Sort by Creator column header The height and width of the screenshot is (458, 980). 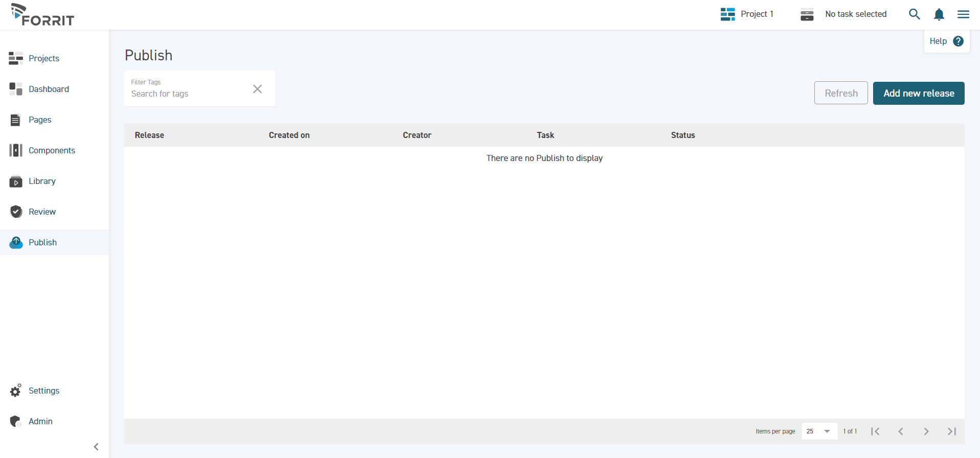coord(417,135)
